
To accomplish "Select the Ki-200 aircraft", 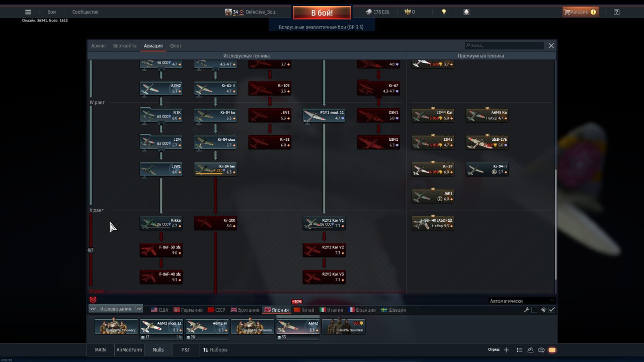I will (x=215, y=223).
